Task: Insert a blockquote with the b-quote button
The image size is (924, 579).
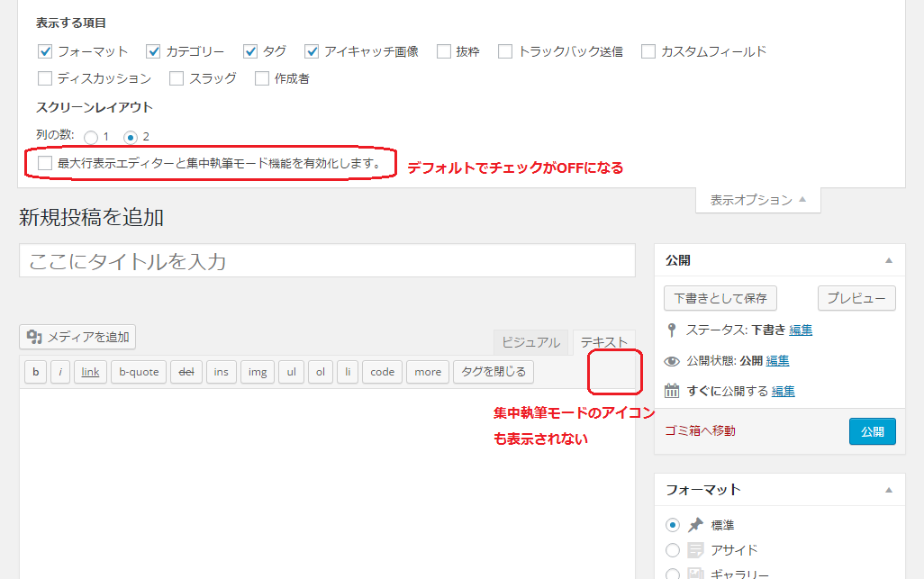Action: (138, 371)
